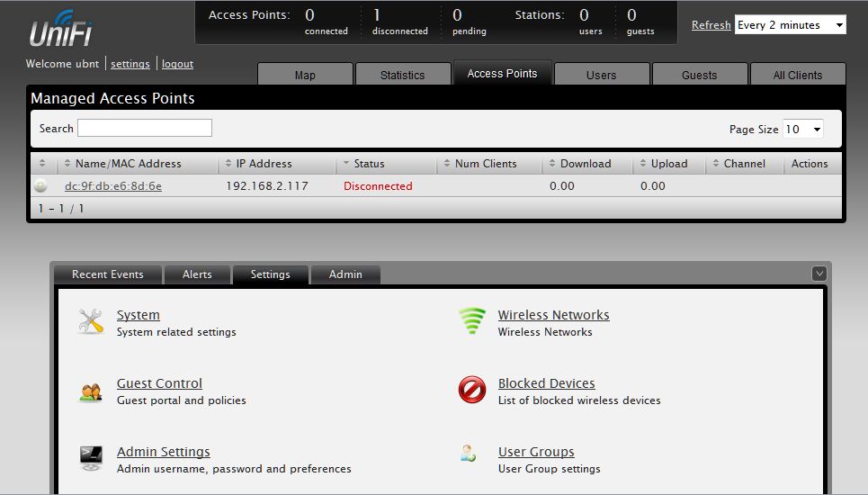The image size is (868, 495).
Task: Click the UniFi logo
Action: 61,30
